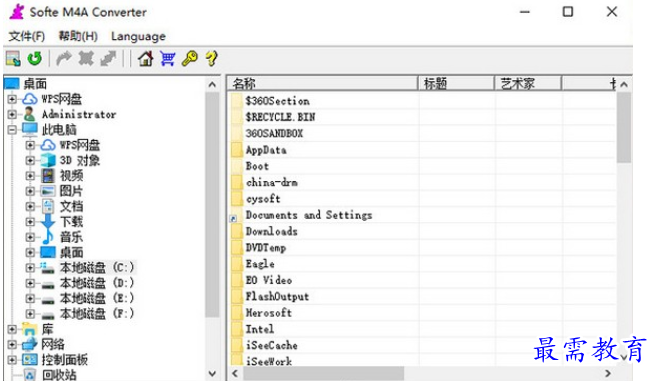Collapse the 此电脑 tree node
The image size is (655, 381).
tap(12, 130)
